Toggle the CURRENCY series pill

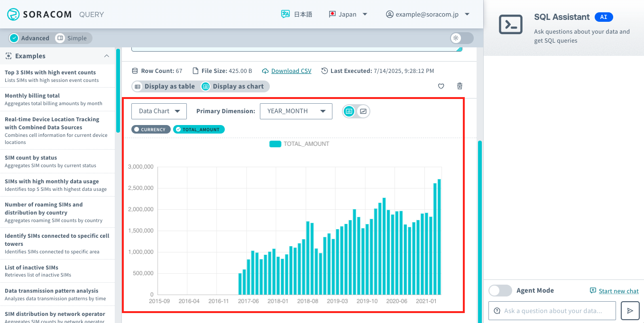tap(151, 129)
